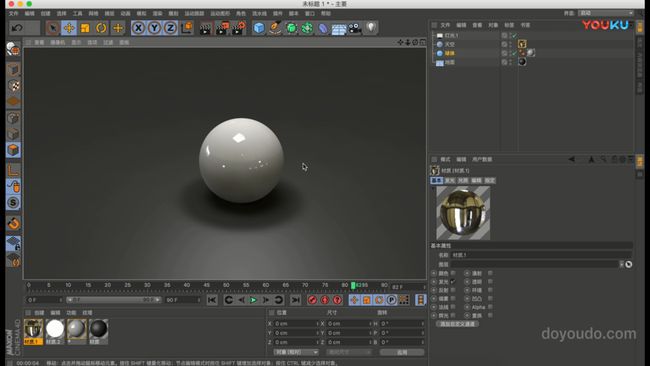Toggle the Z axis lock
This screenshot has width=650, height=366.
(x=170, y=28)
